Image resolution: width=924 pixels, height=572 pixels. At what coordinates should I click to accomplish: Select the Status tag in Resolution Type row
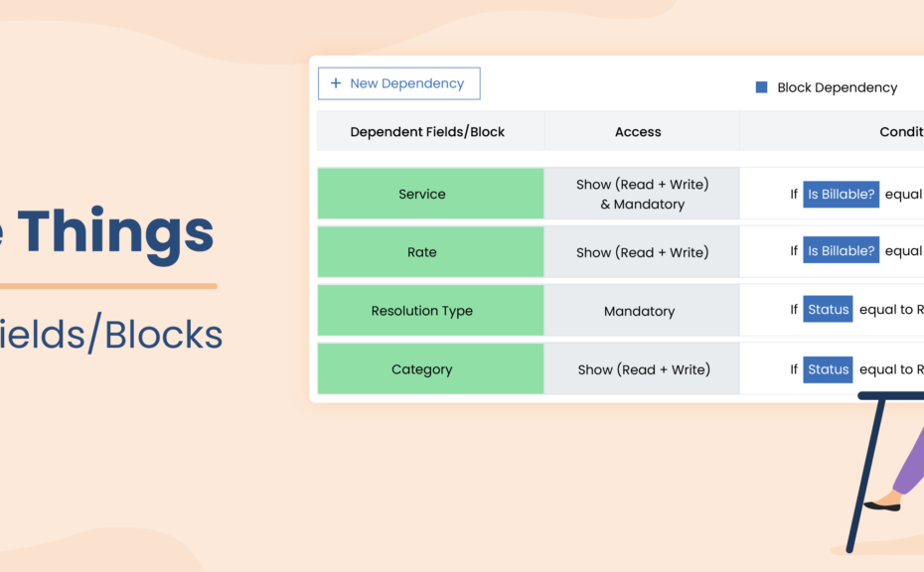tap(828, 310)
